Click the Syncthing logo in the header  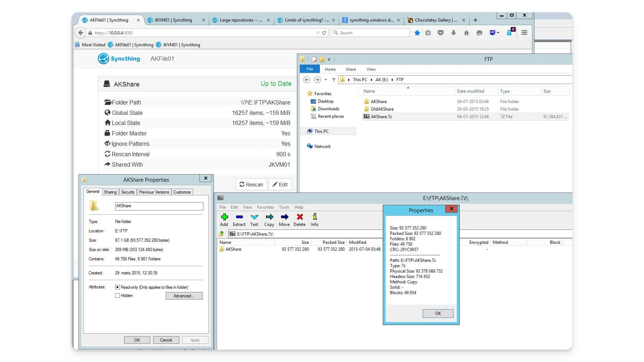[119, 59]
